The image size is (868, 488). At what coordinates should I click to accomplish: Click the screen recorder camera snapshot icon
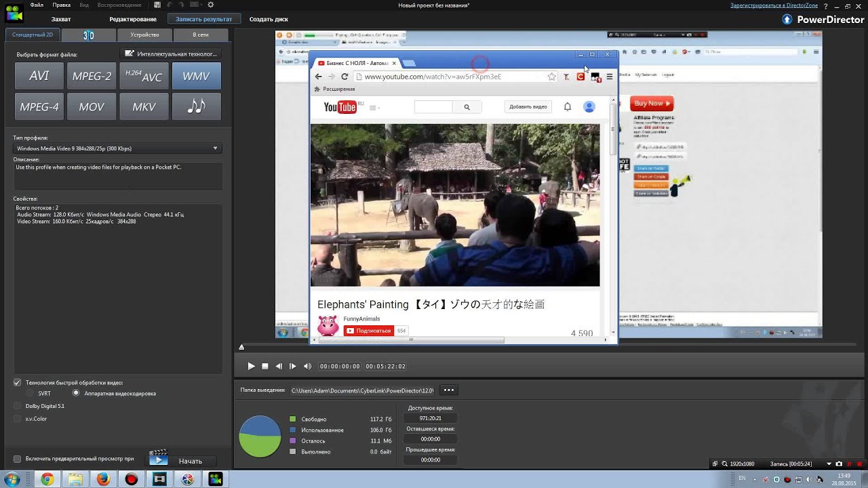pyautogui.click(x=839, y=464)
